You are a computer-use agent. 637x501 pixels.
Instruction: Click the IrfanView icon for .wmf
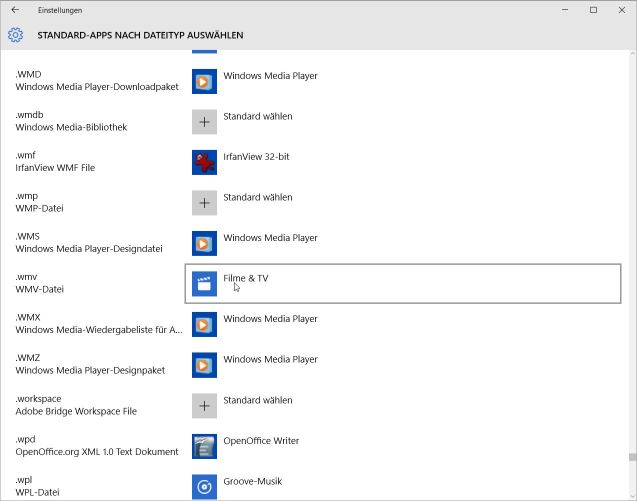click(x=204, y=163)
